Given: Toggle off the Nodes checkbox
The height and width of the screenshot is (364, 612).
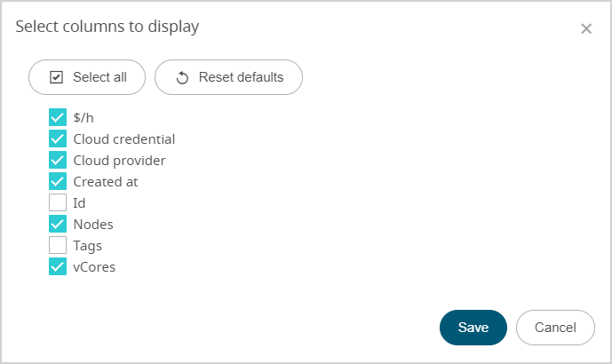Looking at the screenshot, I should (58, 225).
